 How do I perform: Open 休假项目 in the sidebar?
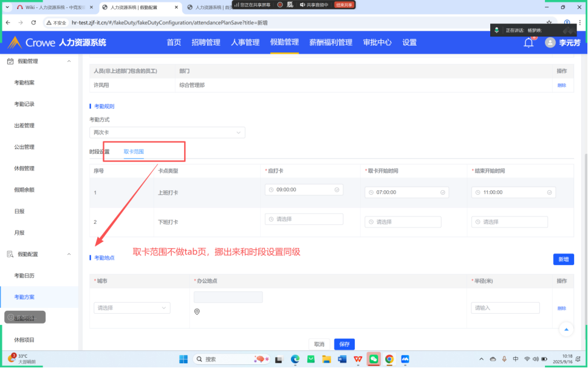pyautogui.click(x=24, y=340)
